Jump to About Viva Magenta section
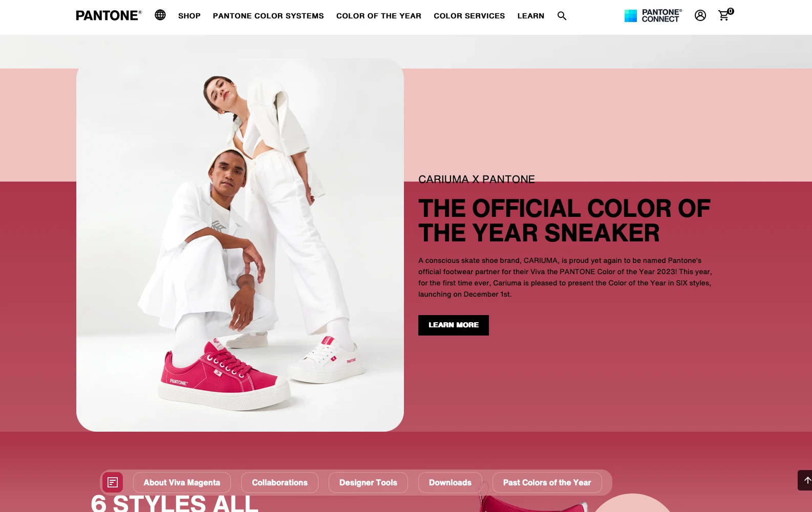 pyautogui.click(x=182, y=483)
